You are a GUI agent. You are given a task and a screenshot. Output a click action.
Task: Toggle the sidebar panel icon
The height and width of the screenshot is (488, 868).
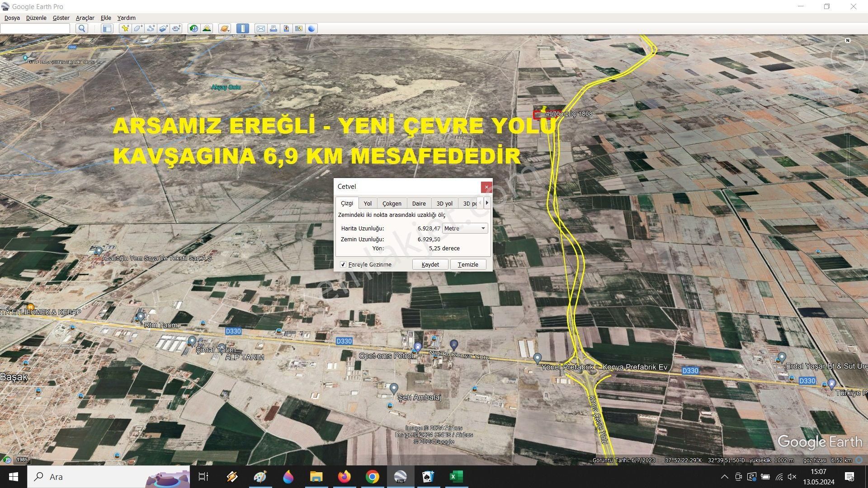tap(107, 28)
